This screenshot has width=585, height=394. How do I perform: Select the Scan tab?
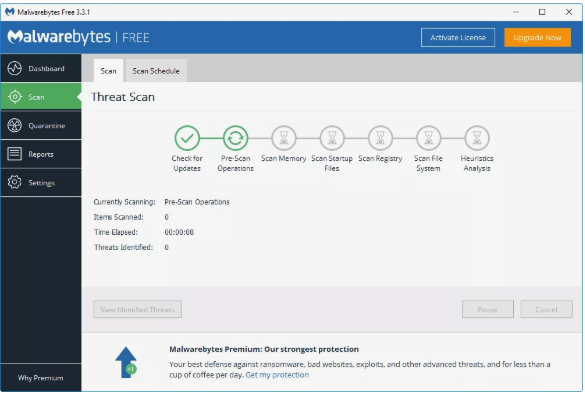108,71
